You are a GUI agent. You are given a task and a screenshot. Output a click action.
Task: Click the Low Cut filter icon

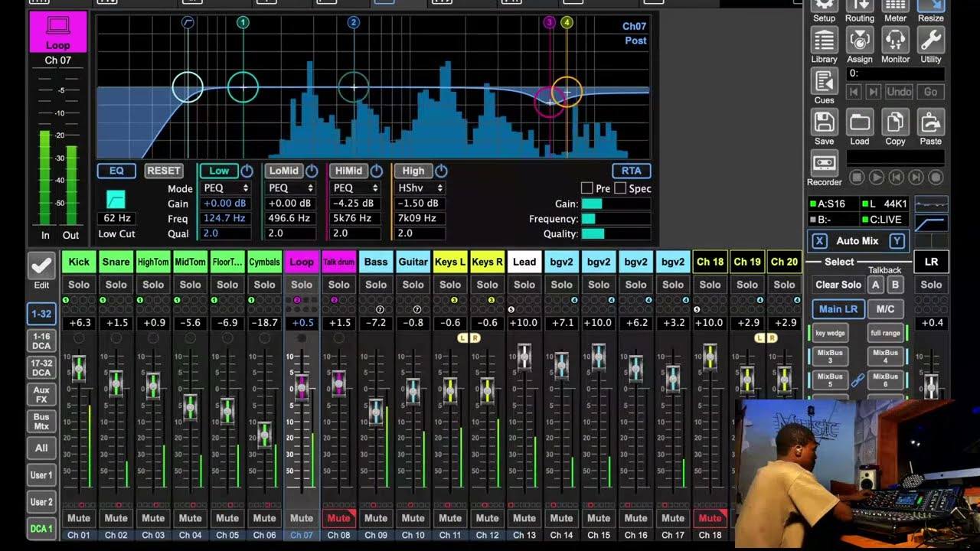pyautogui.click(x=116, y=201)
